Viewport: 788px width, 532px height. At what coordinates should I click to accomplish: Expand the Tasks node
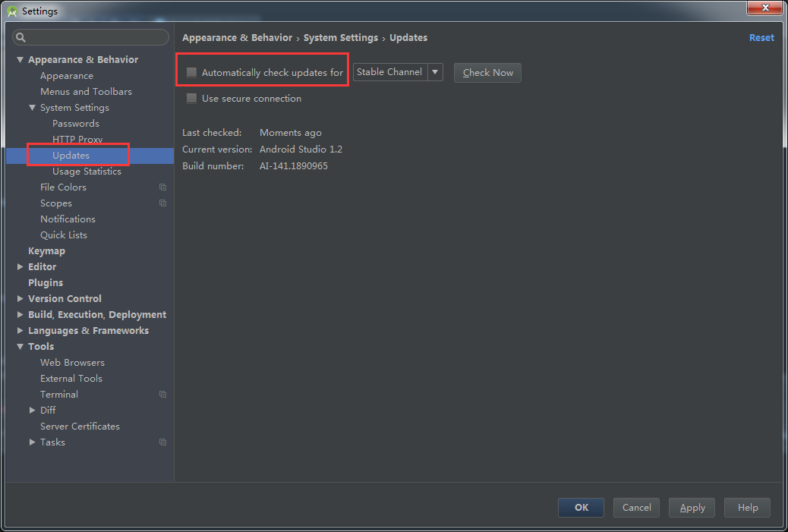[x=32, y=442]
